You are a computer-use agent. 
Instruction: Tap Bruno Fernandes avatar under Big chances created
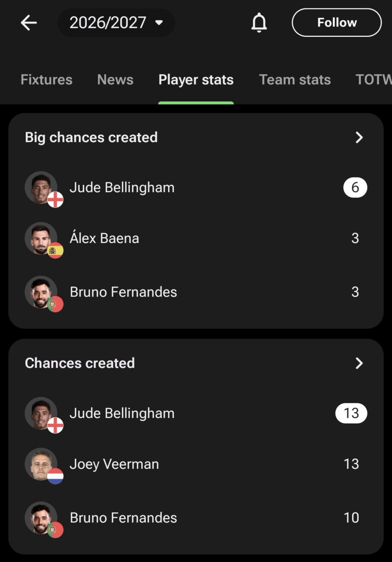click(41, 292)
